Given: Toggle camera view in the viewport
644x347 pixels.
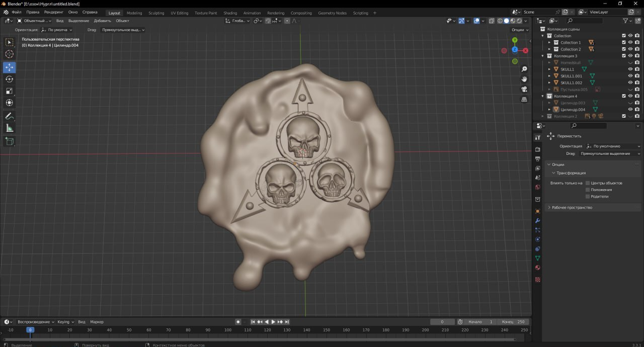Looking at the screenshot, I should [524, 89].
